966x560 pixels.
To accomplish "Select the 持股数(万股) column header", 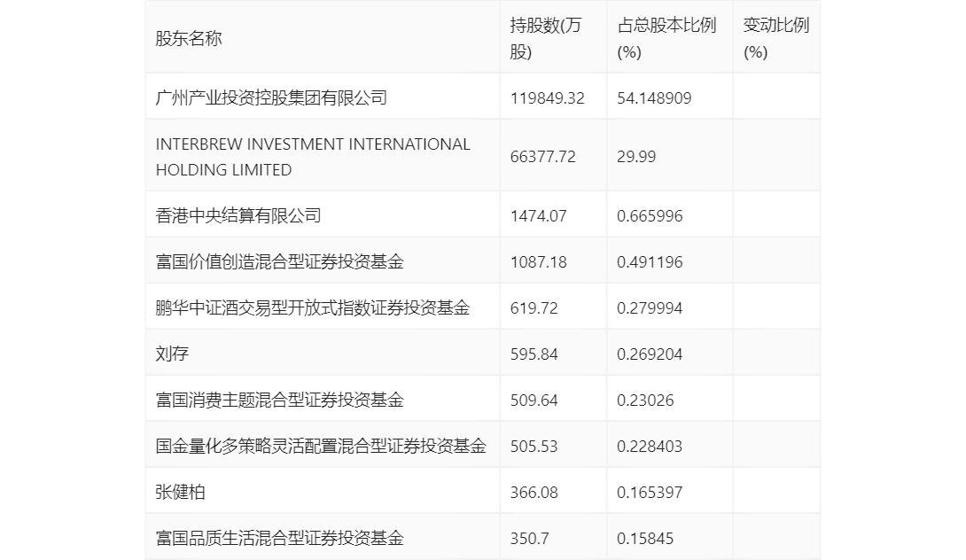I will 545,38.
